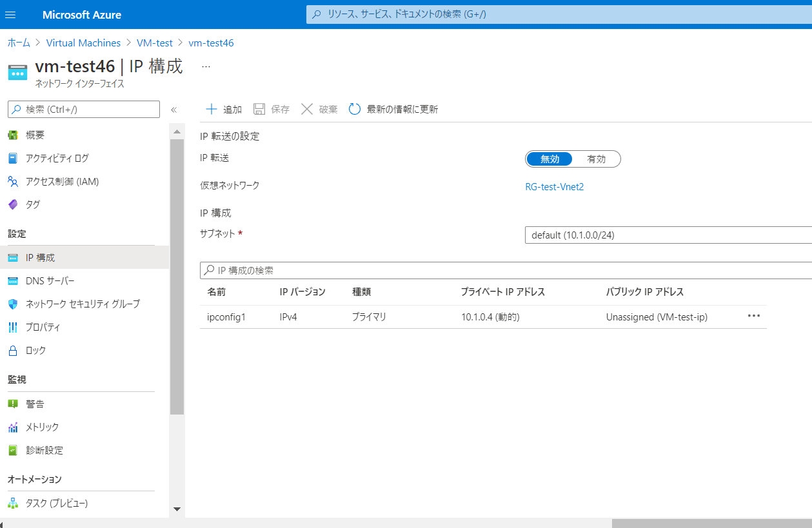The height and width of the screenshot is (528, 812).
Task: Click the purple タグ tag icon
Action: click(x=13, y=205)
